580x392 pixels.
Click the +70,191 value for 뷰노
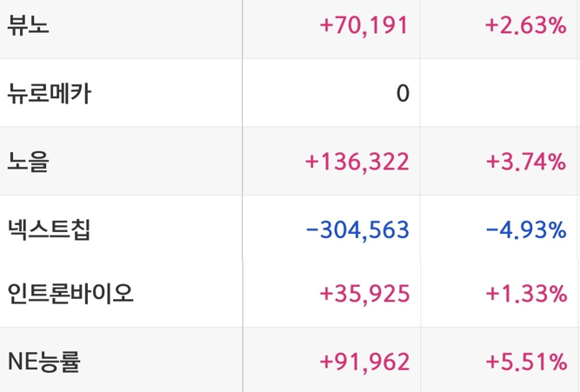pos(364,25)
